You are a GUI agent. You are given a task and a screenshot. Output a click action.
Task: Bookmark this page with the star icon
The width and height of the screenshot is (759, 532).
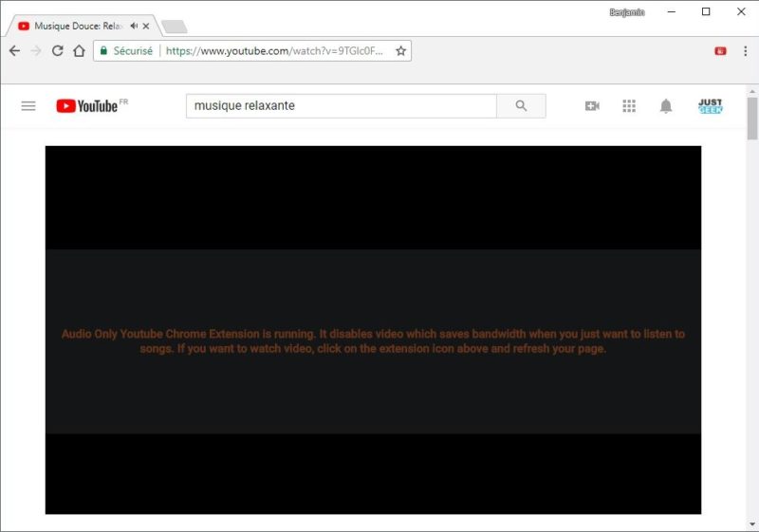click(400, 51)
